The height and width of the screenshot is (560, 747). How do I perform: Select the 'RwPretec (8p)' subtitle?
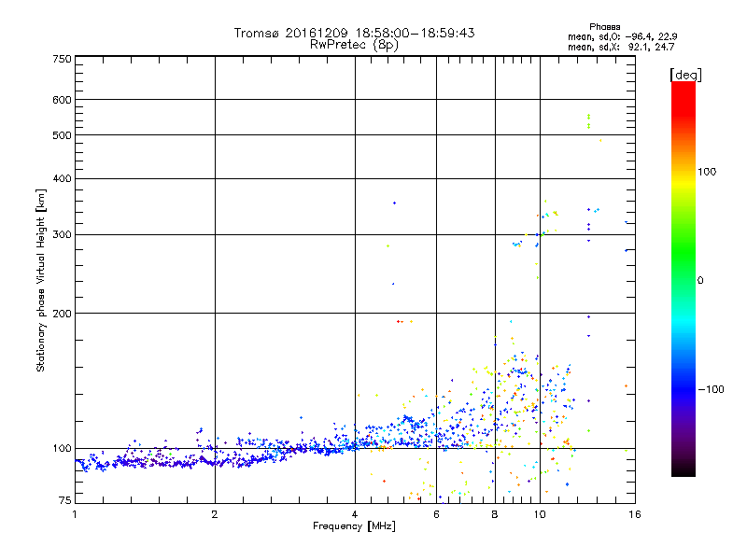(x=354, y=45)
